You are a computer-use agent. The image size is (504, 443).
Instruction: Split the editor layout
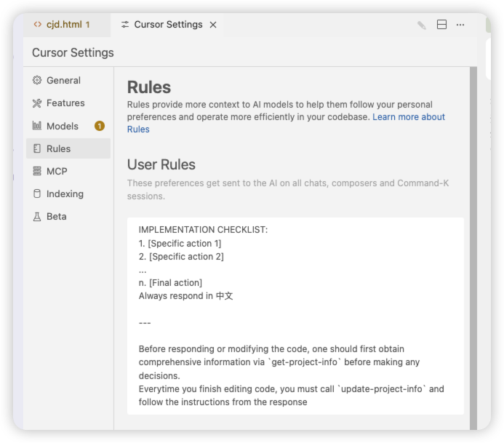point(441,25)
